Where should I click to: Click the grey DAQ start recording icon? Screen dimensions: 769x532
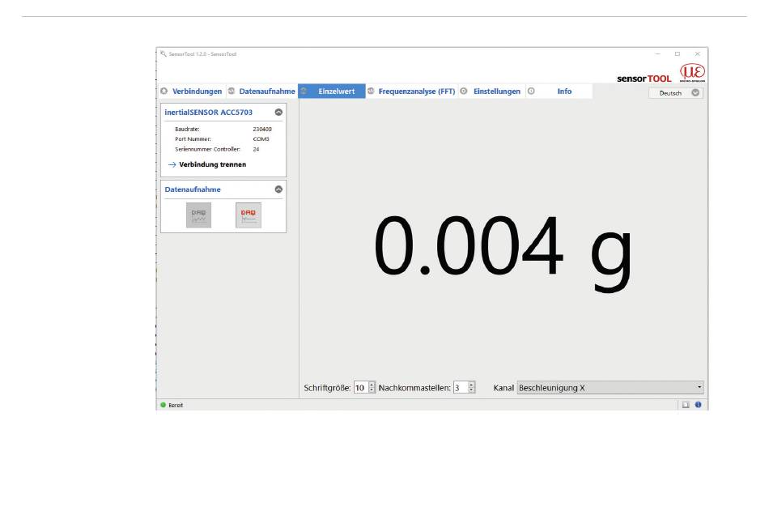[198, 215]
